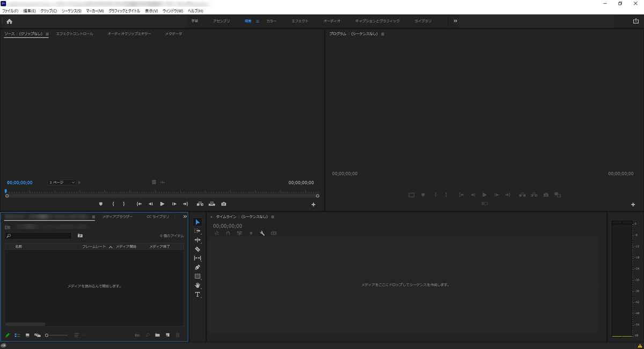Screen dimensions: 644x349
Task: Switch Project panel to freeform view
Action: [38, 335]
